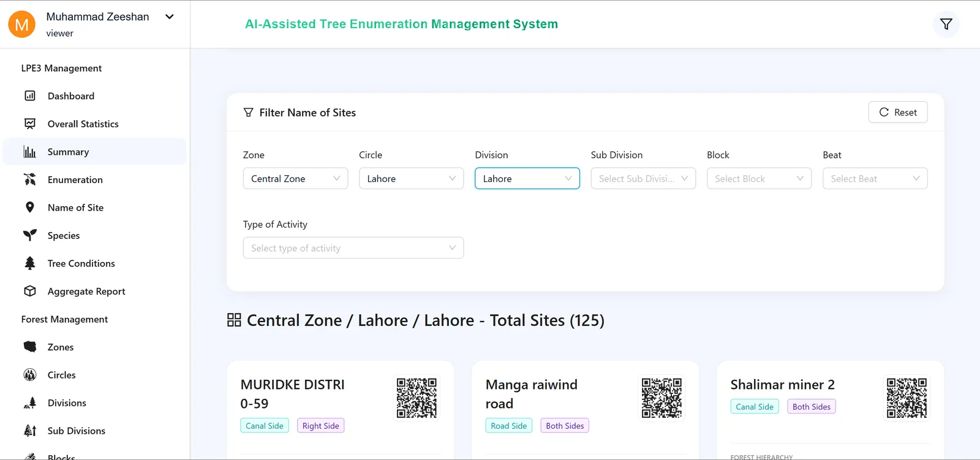Click the Tree Conditions tree icon
This screenshot has height=460, width=980.
coord(30,263)
